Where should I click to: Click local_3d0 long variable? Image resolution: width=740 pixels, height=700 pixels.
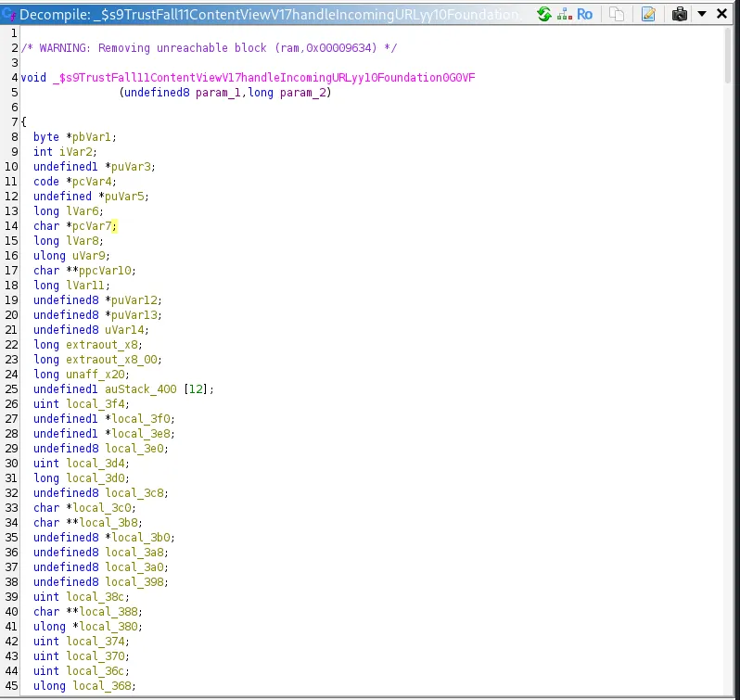pos(95,478)
